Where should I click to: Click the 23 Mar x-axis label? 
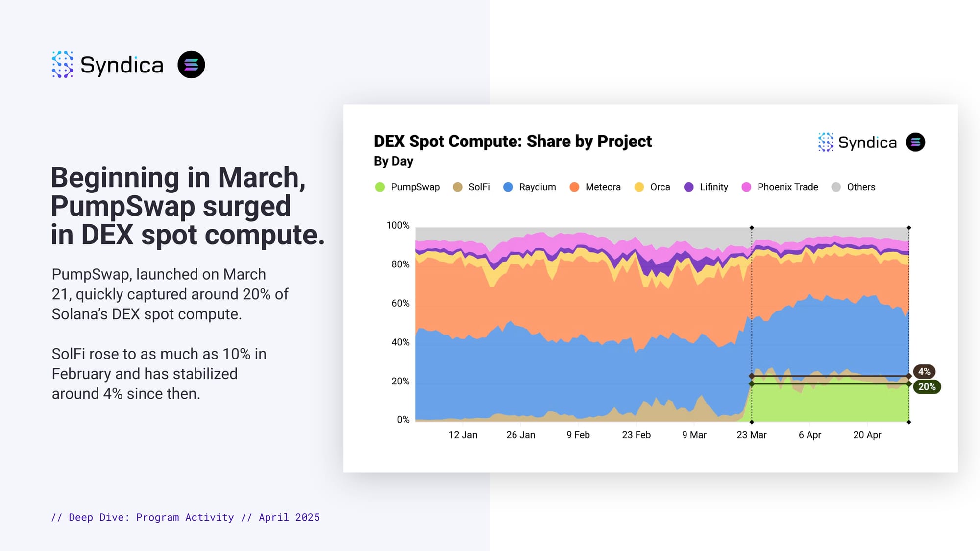coord(751,435)
